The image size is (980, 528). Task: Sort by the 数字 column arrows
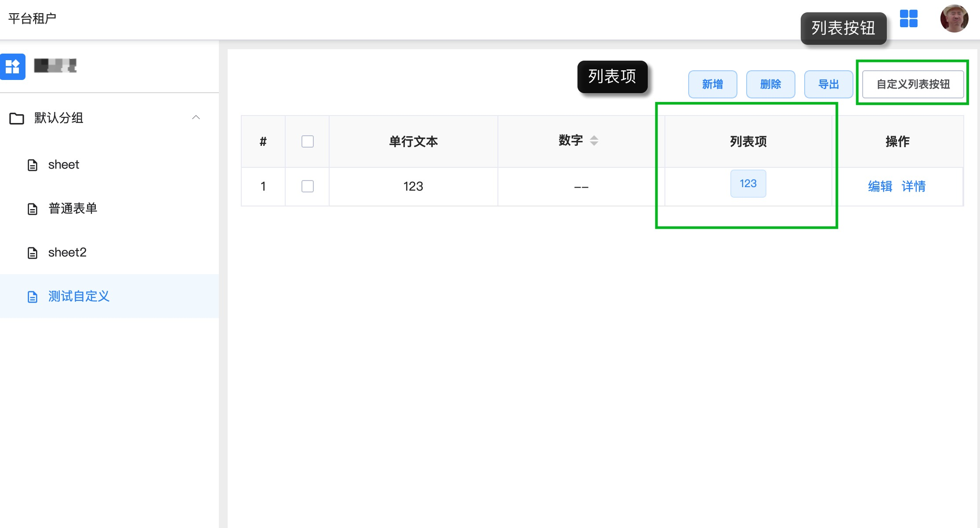594,141
